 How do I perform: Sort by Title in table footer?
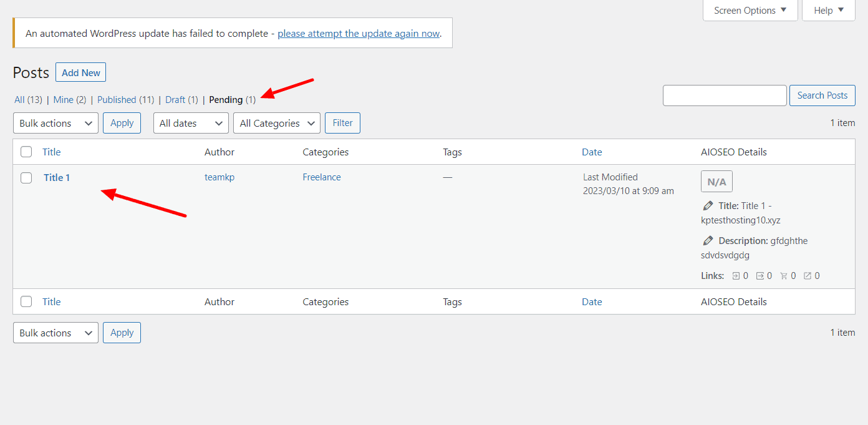click(x=51, y=301)
